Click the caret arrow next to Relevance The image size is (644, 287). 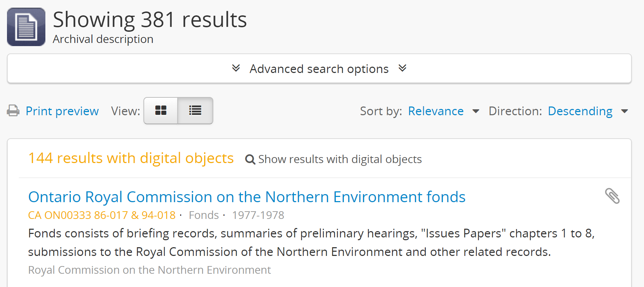pyautogui.click(x=475, y=111)
